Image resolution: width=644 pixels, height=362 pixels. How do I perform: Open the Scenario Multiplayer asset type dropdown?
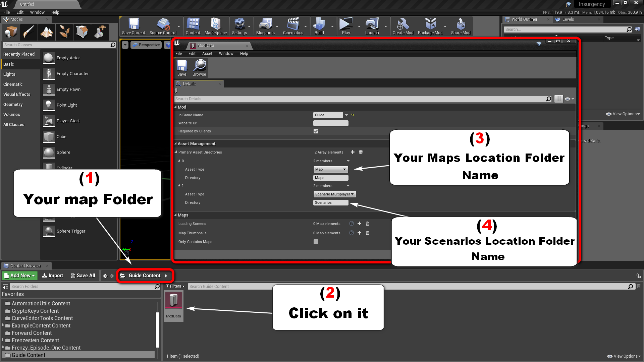(x=334, y=194)
